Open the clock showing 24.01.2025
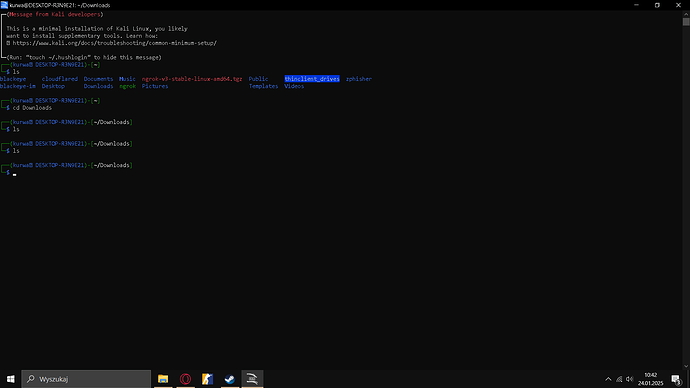The width and height of the screenshot is (690, 388). (650, 379)
